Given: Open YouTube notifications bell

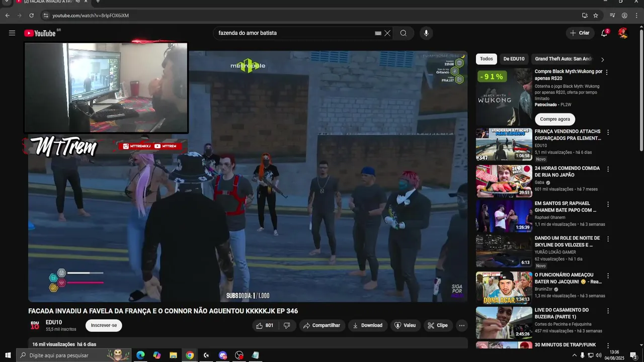Looking at the screenshot, I should pyautogui.click(x=604, y=33).
